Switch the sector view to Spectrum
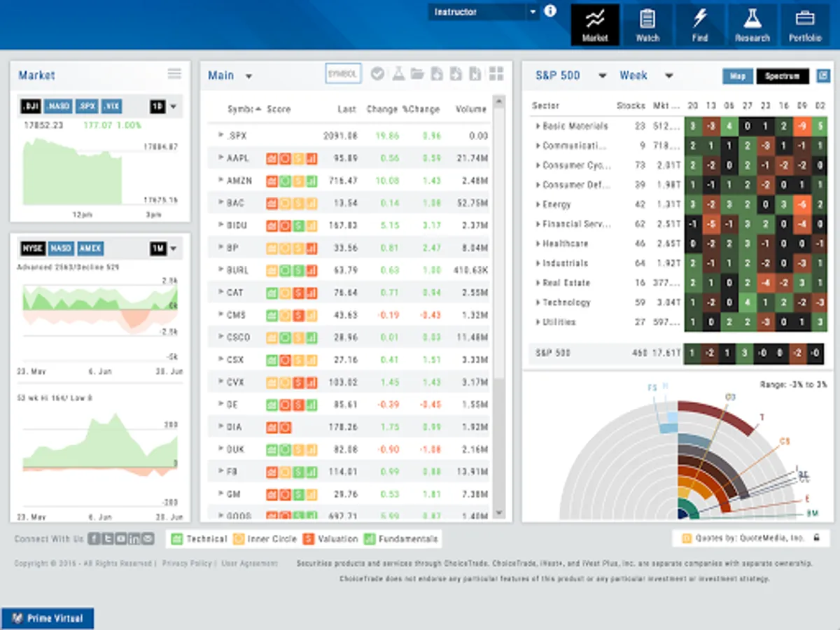This screenshot has width=840, height=630. click(x=782, y=76)
